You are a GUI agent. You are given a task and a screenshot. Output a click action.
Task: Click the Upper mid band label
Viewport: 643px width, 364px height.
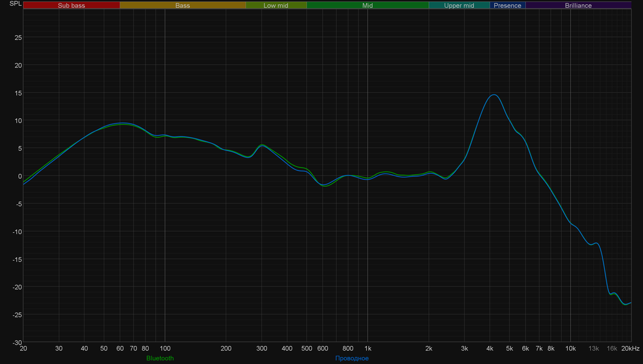[x=459, y=5]
